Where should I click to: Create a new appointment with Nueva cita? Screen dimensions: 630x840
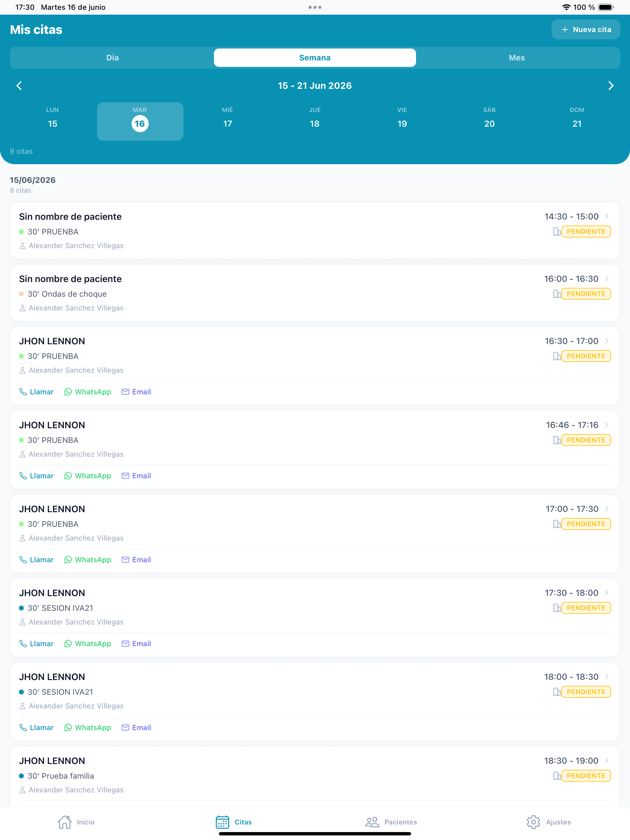coord(585,30)
